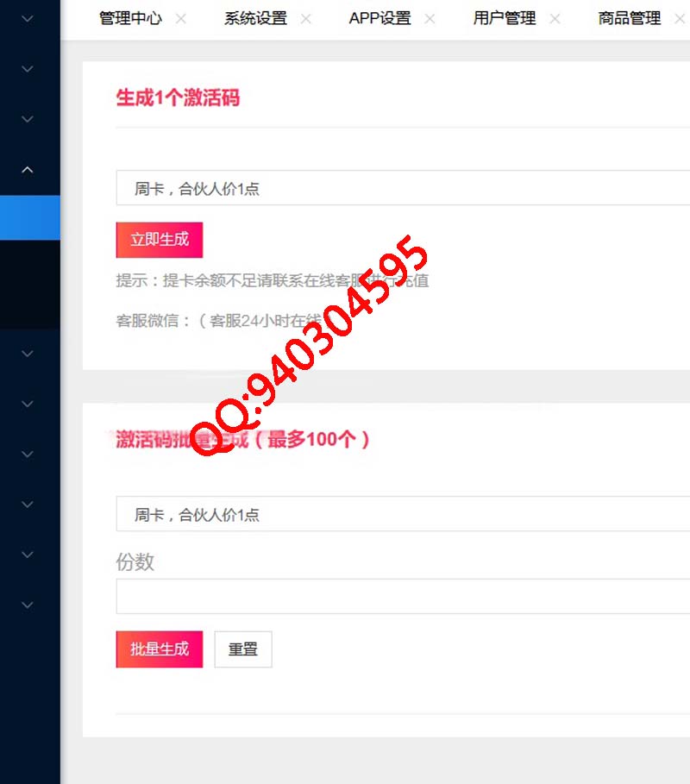The image size is (690, 784).
Task: Click the 批量生成 button
Action: [160, 649]
